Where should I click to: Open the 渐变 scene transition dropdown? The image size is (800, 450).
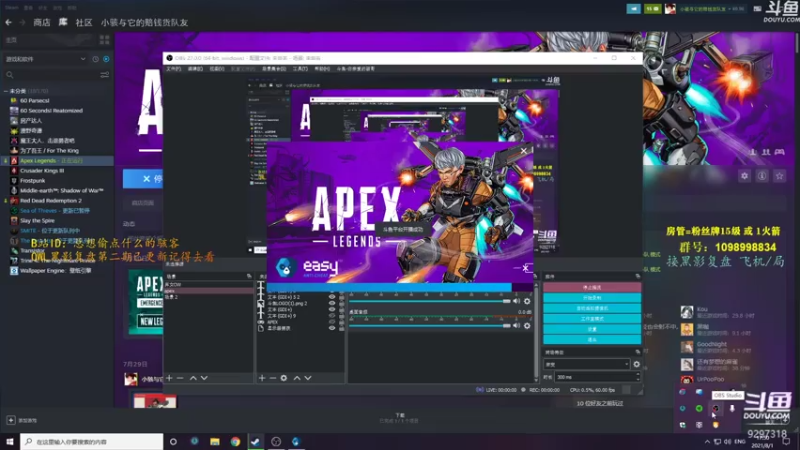pos(587,364)
